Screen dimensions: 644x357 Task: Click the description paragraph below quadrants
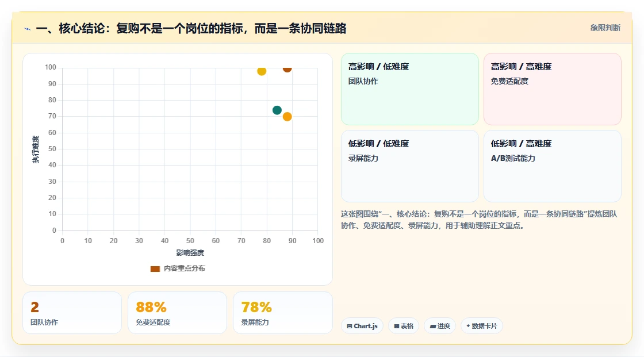[x=479, y=220]
